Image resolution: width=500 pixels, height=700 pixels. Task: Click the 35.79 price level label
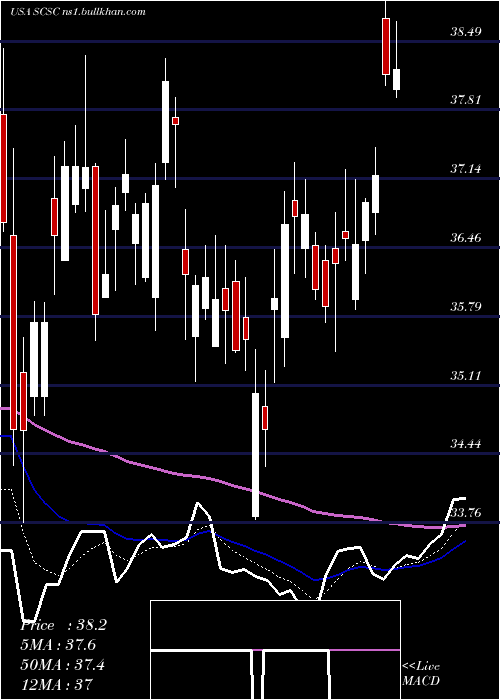(x=465, y=307)
